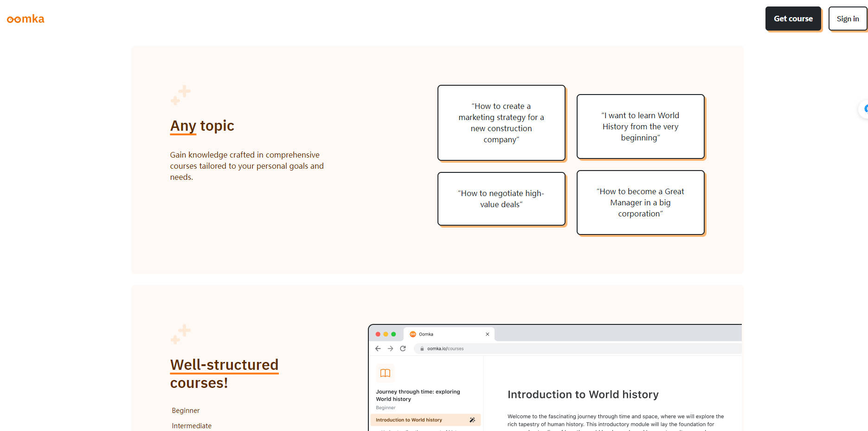Screen dimensions: 868x431
Task: Select the Beginner level option
Action: point(186,411)
